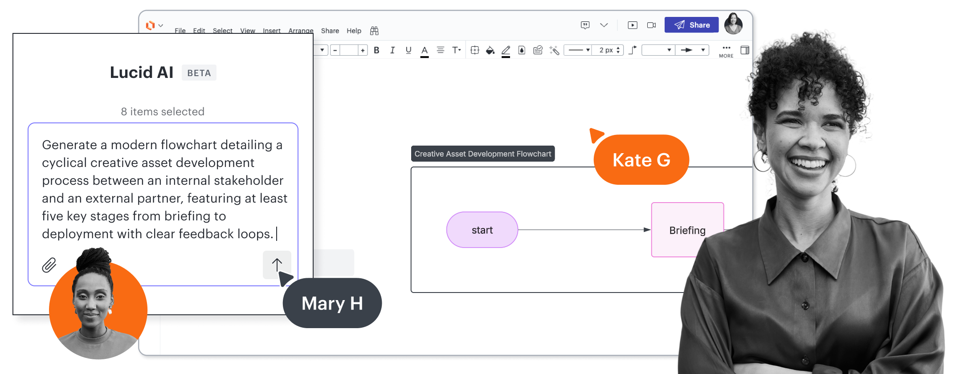Image resolution: width=980 pixels, height=374 pixels.
Task: Open the Help menu
Action: point(354,31)
